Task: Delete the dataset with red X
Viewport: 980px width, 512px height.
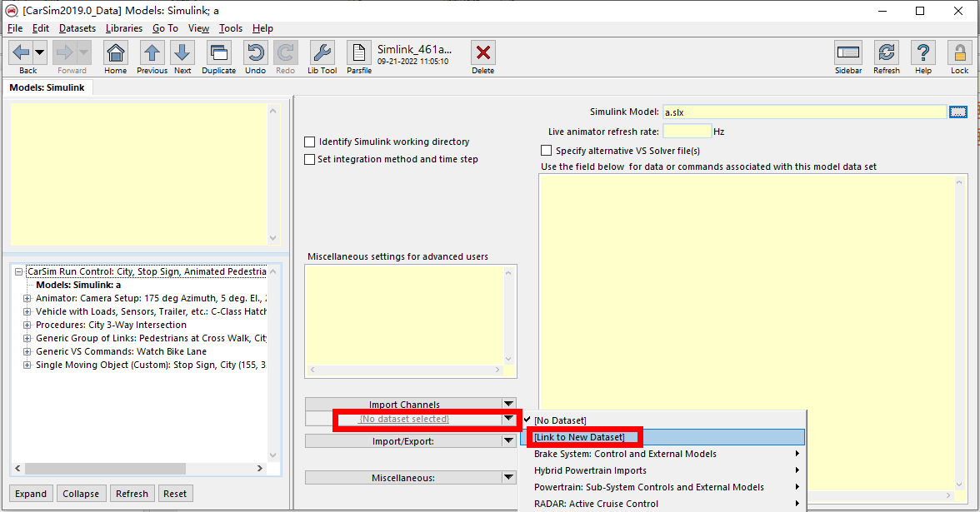Action: click(483, 52)
